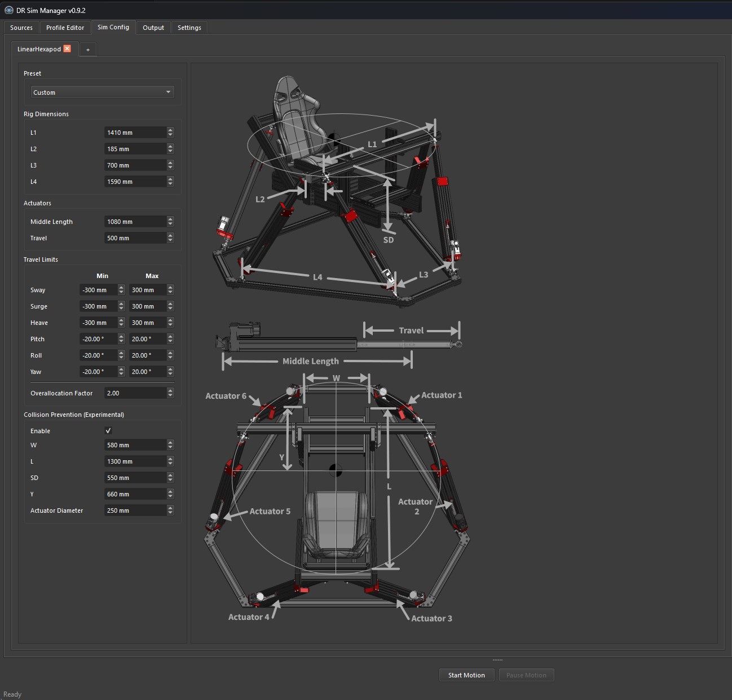Increase actuator Travel value with spinner

[x=170, y=235]
